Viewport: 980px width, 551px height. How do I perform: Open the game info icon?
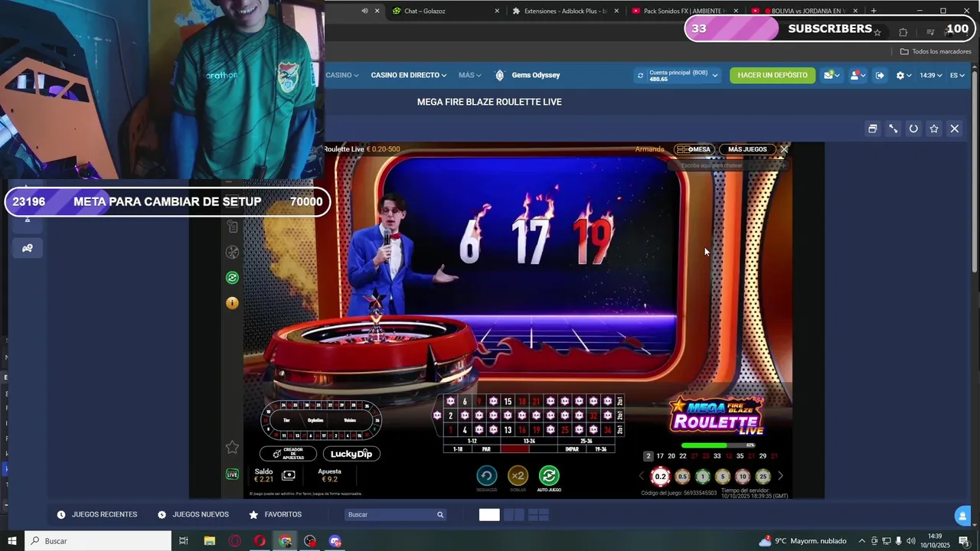(x=232, y=303)
